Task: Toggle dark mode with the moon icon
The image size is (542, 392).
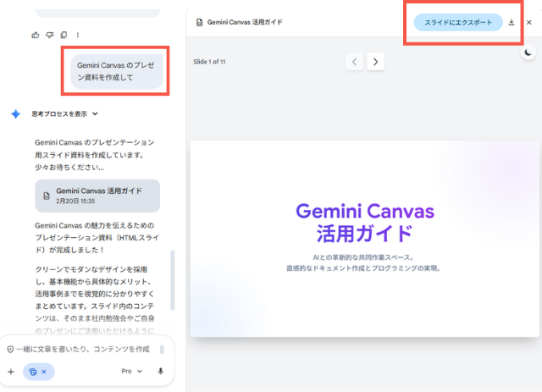Action: click(528, 52)
